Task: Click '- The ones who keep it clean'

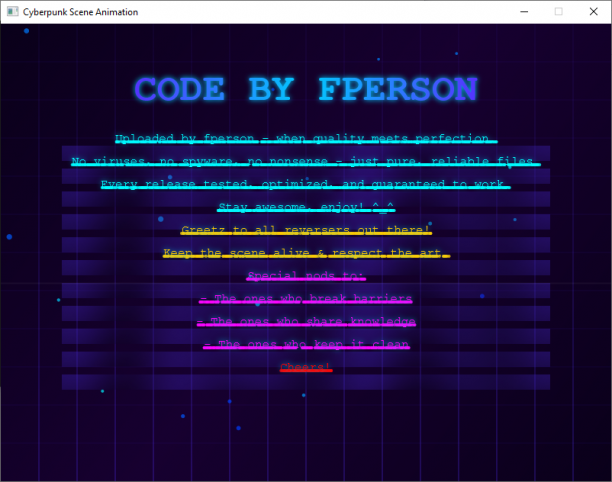Action: point(306,344)
